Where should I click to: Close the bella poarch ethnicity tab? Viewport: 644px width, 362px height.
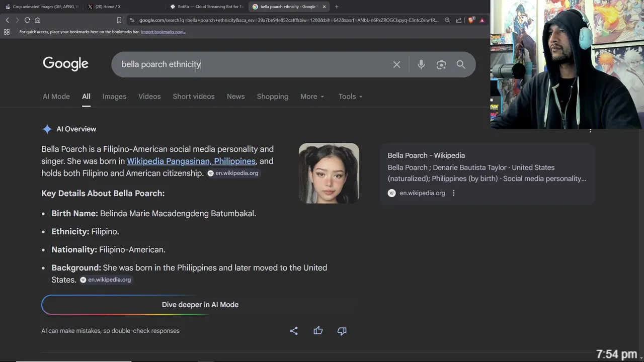[324, 7]
